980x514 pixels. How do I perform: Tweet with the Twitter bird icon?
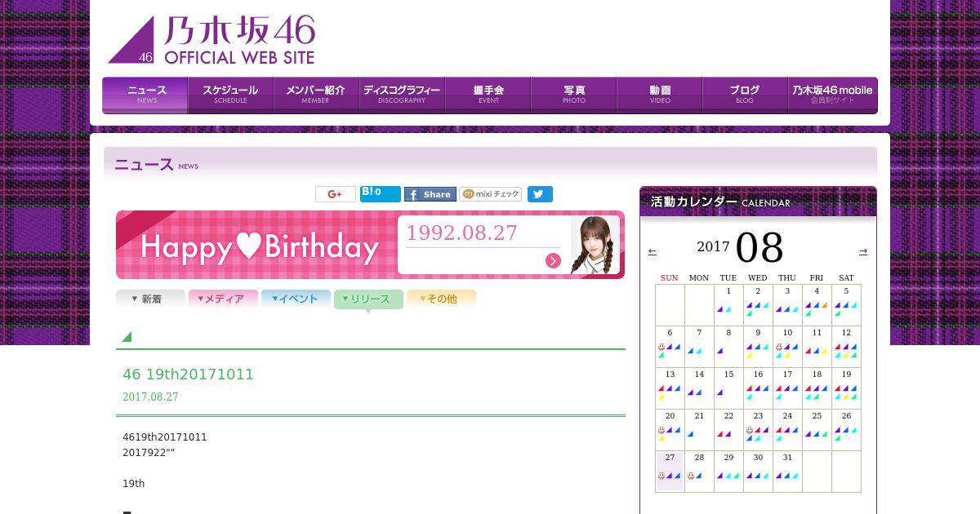pos(540,194)
